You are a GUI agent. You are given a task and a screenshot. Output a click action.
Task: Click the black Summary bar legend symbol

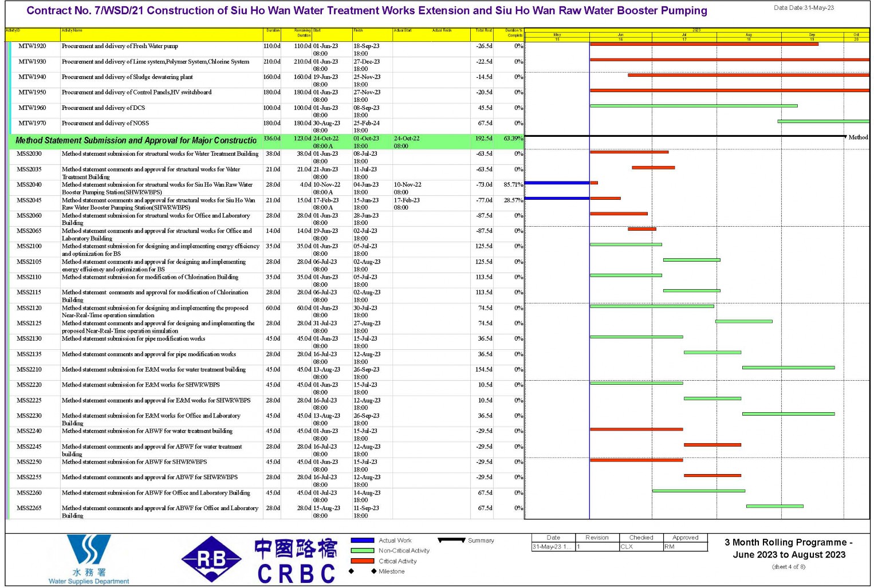pyautogui.click(x=451, y=540)
